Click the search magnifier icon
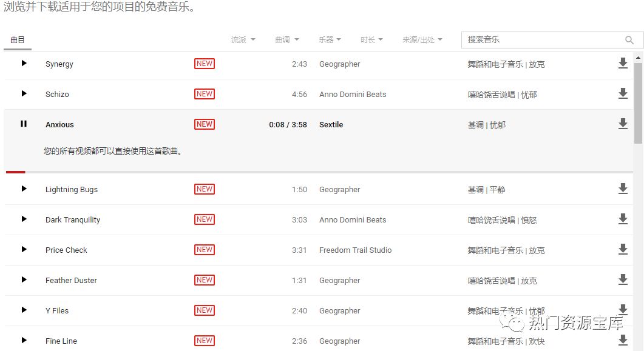This screenshot has width=644, height=351. pyautogui.click(x=629, y=40)
